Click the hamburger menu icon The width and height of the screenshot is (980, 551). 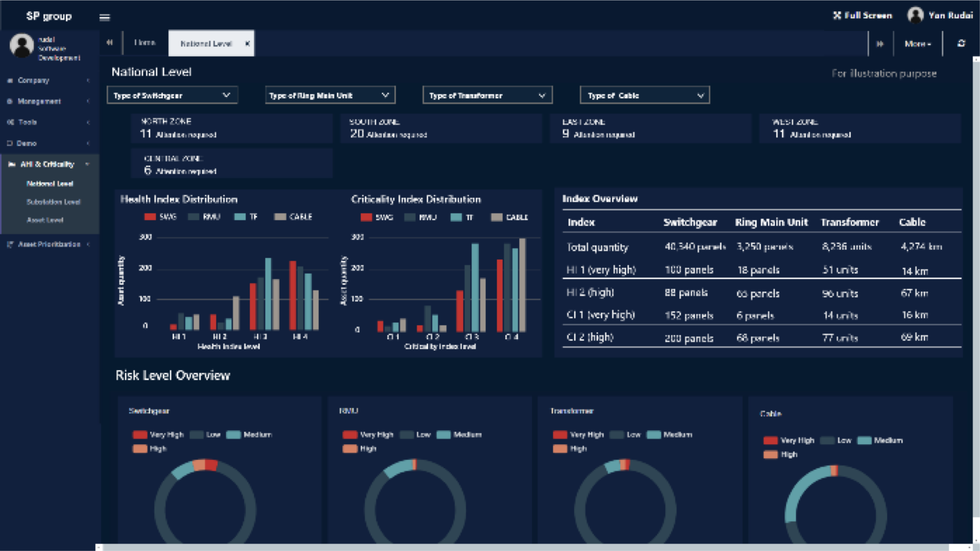(x=105, y=17)
